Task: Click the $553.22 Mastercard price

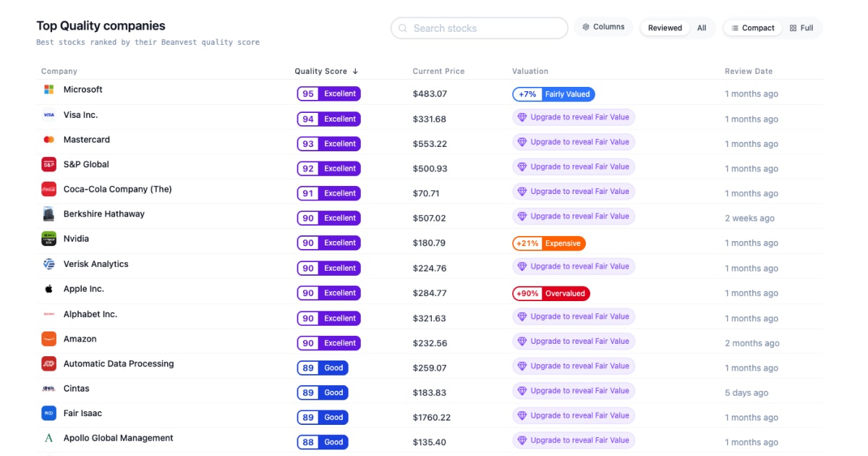Action: [x=430, y=144]
